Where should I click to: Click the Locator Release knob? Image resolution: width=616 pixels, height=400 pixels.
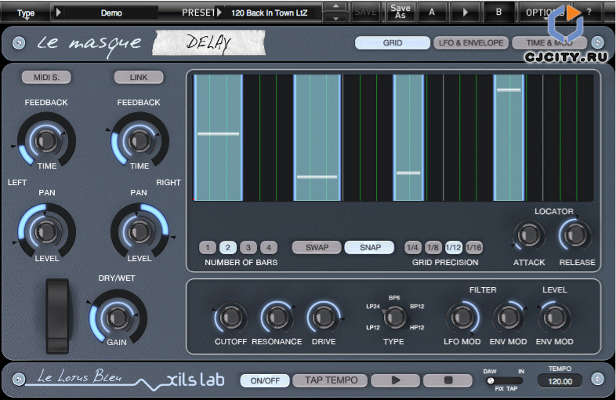coord(575,235)
